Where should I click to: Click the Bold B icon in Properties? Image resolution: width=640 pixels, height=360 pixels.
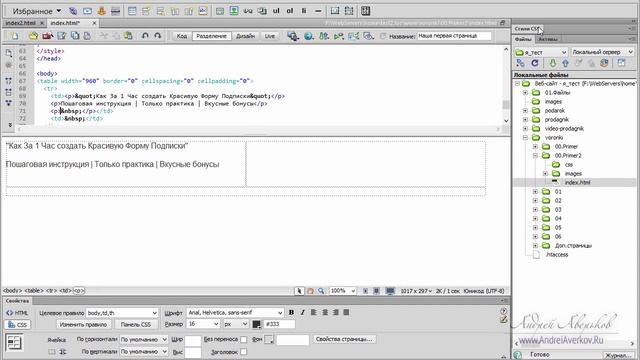click(x=291, y=312)
